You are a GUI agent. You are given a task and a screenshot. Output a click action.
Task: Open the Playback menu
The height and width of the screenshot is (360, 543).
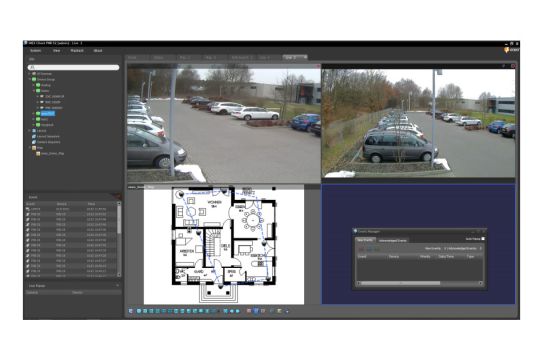pyautogui.click(x=77, y=51)
